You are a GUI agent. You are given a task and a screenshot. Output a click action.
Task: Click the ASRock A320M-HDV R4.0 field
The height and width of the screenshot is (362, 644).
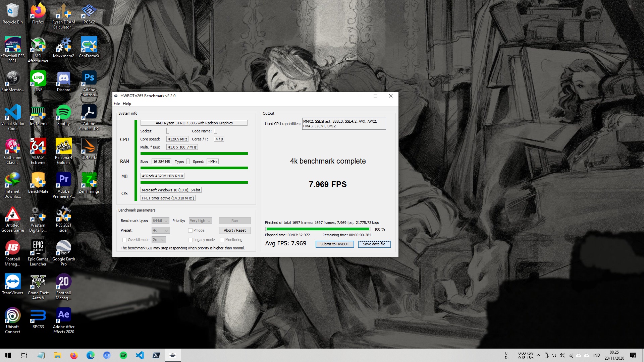[162, 176]
